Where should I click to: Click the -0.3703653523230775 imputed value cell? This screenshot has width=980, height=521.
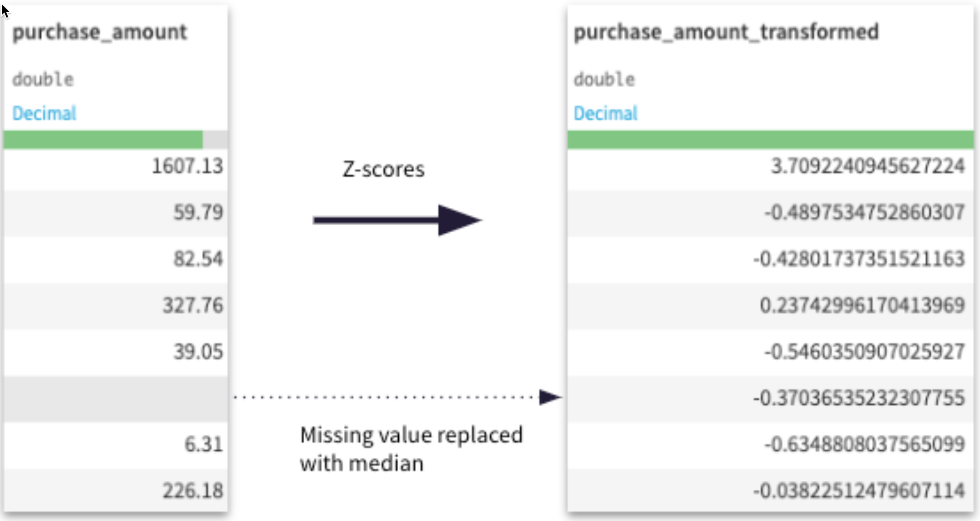[x=858, y=398]
